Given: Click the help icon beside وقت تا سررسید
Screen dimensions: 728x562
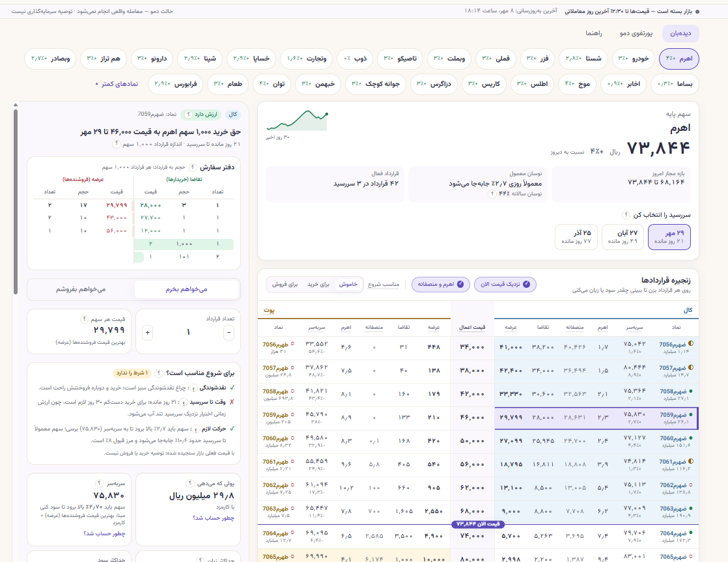Looking at the screenshot, I should click(x=184, y=402).
